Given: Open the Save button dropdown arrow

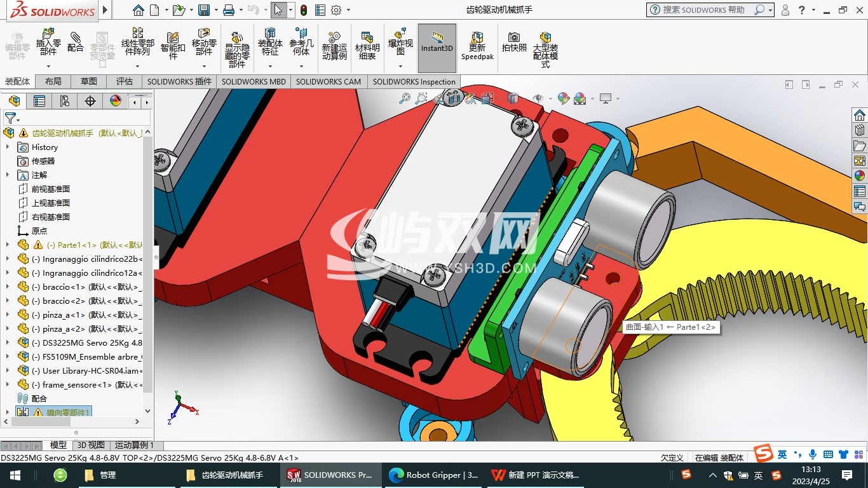Looking at the screenshot, I should point(215,10).
